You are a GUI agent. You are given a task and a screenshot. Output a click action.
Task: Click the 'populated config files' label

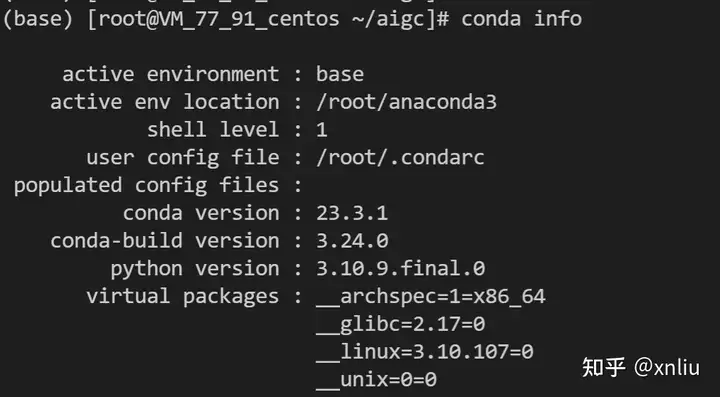[x=146, y=186]
